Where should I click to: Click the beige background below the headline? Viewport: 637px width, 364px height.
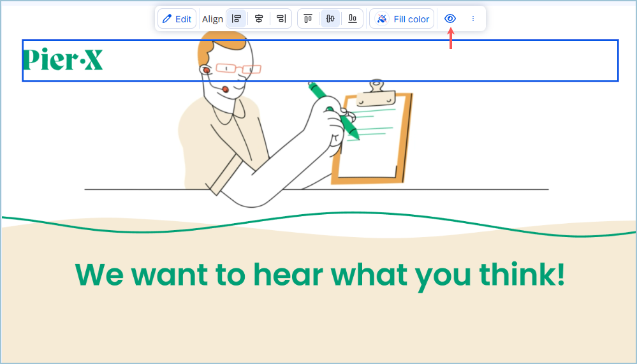tap(319, 328)
